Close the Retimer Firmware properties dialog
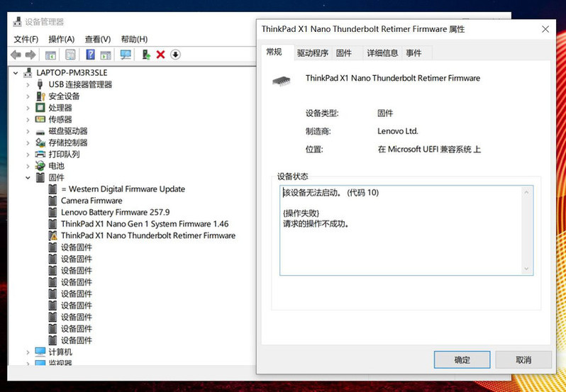566x392 pixels. (545, 29)
